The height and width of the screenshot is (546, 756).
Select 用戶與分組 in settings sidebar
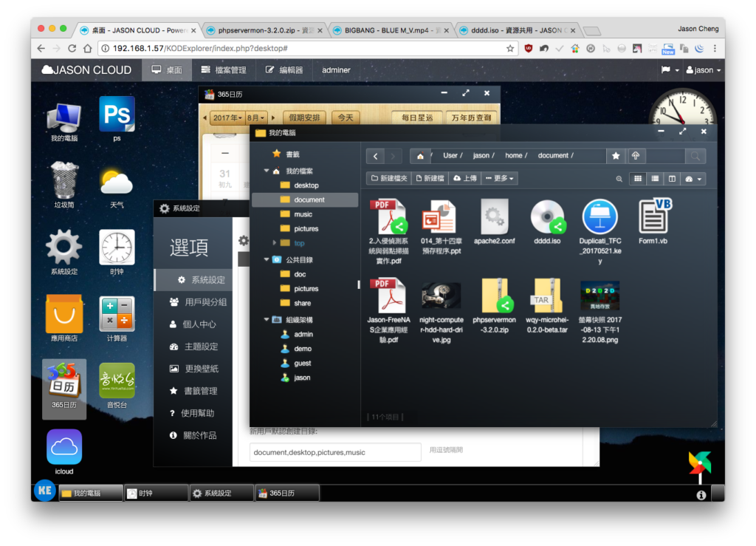click(x=194, y=302)
